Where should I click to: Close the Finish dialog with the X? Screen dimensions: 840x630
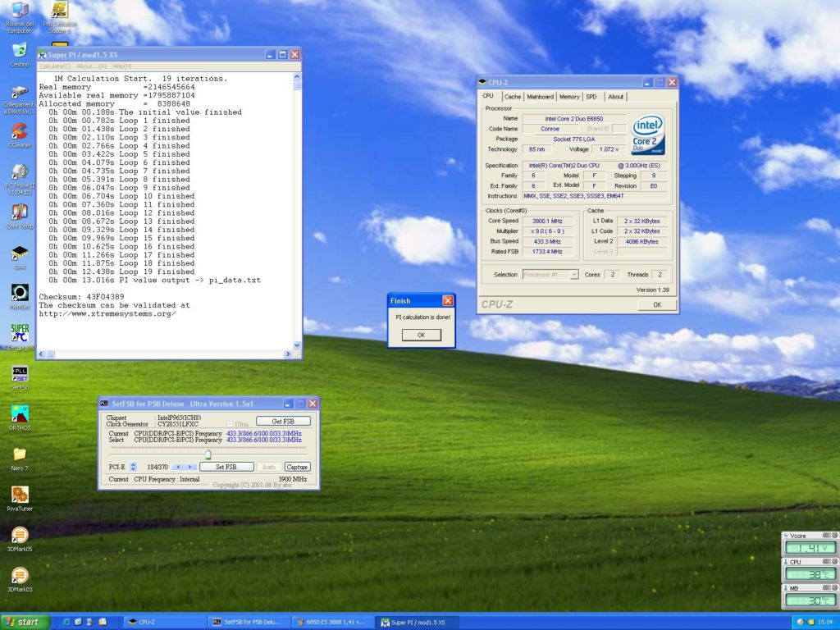448,300
